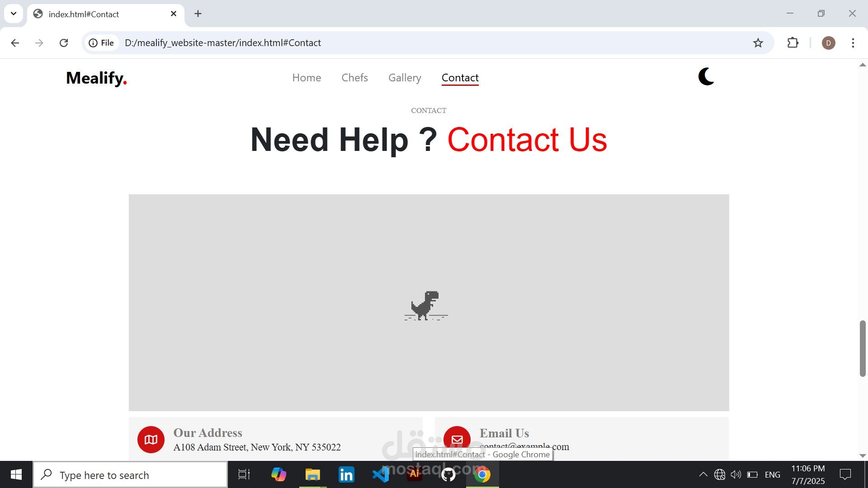
Task: Open the clock showing 11:06 PM
Action: [808, 475]
